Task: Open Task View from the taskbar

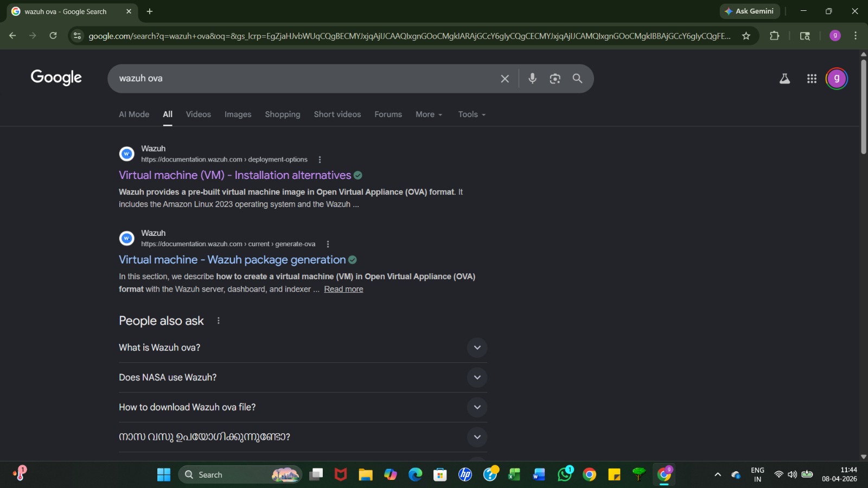Action: pos(316,475)
